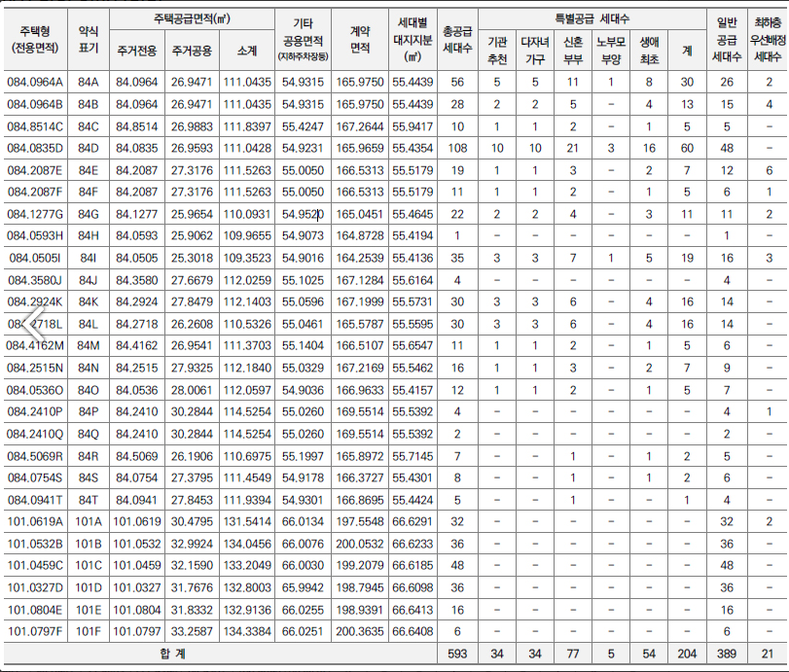The height and width of the screenshot is (672, 789).
Task: Click the 주택형 (전용면적) column header
Action: pos(35,40)
